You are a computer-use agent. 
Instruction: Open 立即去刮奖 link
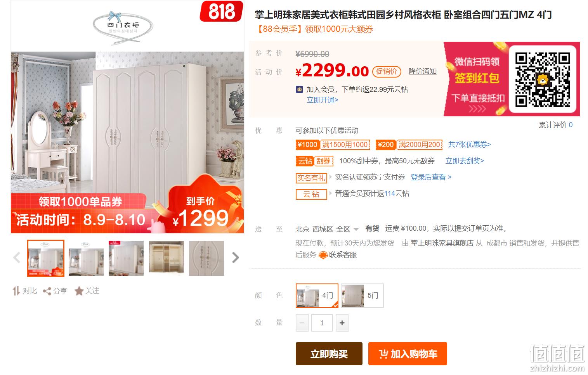click(x=465, y=161)
